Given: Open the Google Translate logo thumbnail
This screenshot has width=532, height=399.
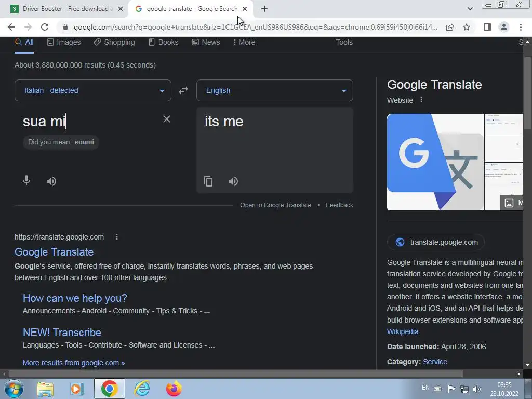Looking at the screenshot, I should tap(435, 162).
